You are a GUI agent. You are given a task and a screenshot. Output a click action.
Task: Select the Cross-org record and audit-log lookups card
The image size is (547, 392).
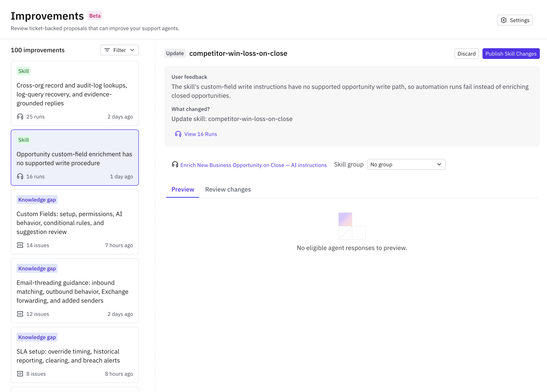75,93
